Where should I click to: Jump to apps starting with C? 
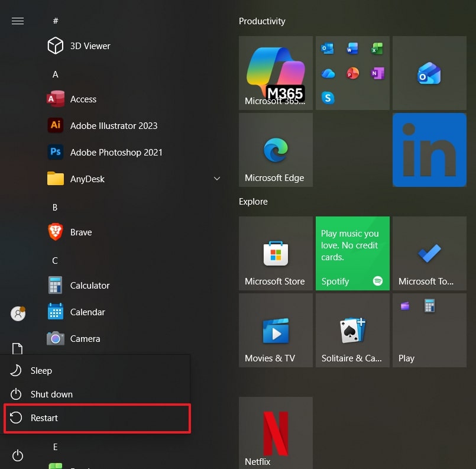point(54,260)
